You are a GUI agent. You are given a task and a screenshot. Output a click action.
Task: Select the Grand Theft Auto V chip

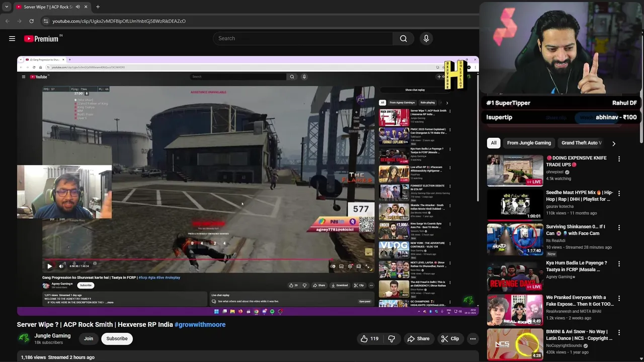click(x=581, y=143)
